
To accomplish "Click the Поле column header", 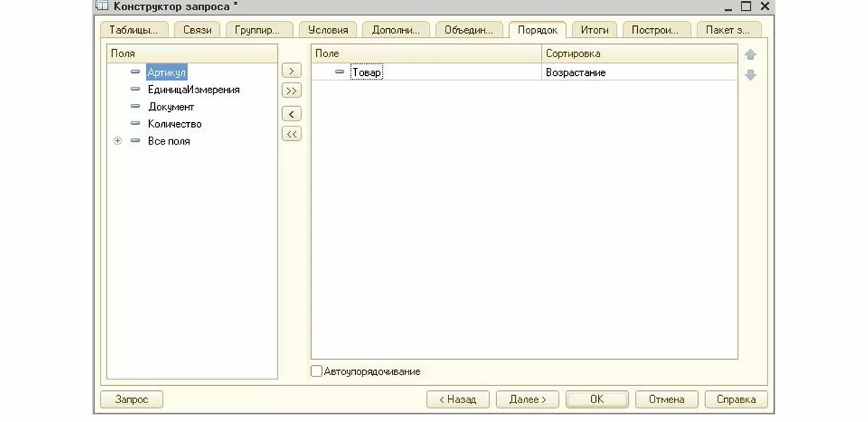I will 427,53.
